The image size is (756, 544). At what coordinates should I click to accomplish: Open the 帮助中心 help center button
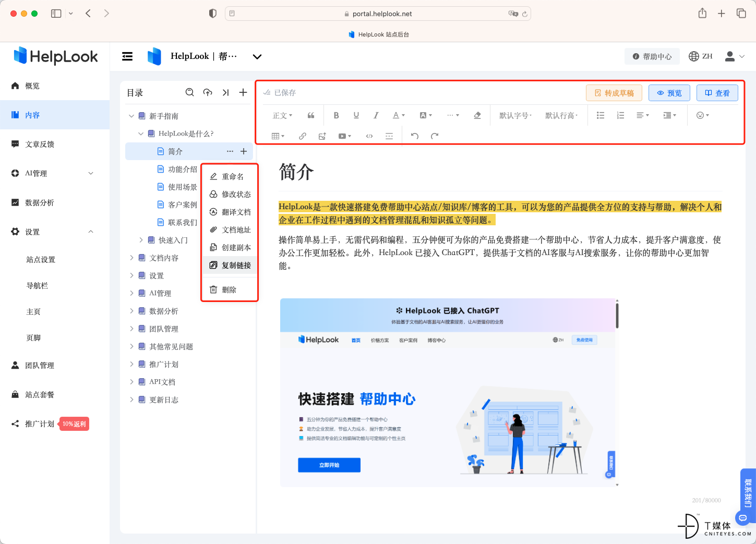(x=652, y=56)
